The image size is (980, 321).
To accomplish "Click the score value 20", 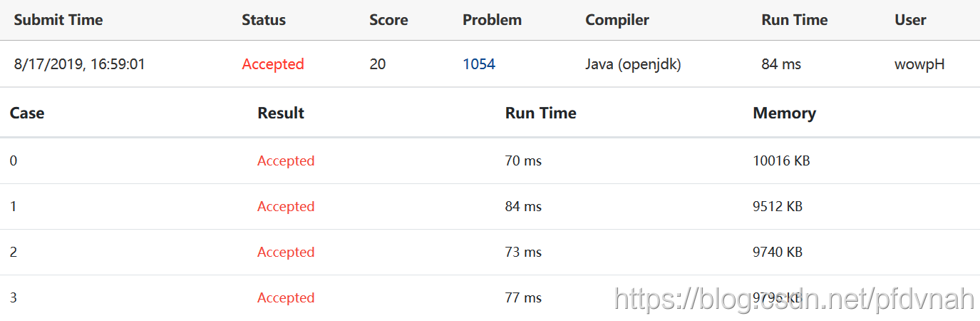I will pos(378,64).
